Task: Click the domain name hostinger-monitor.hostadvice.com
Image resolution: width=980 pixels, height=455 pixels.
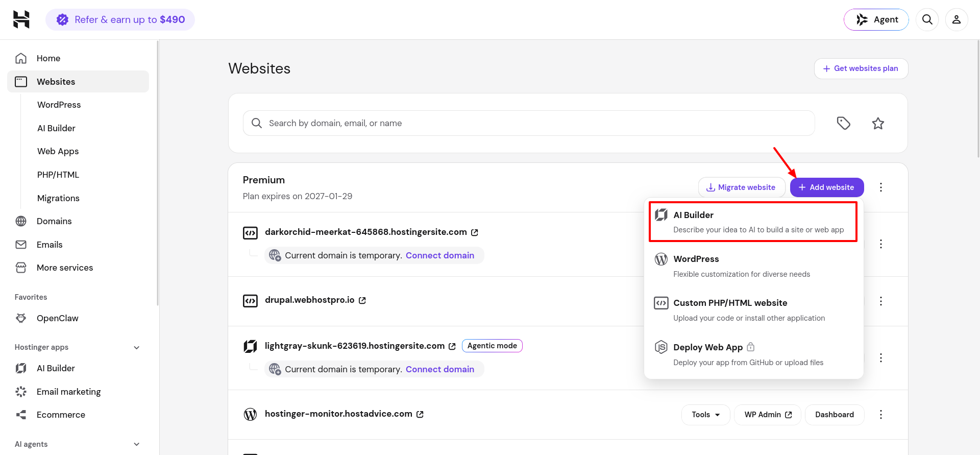Action: [x=338, y=414]
